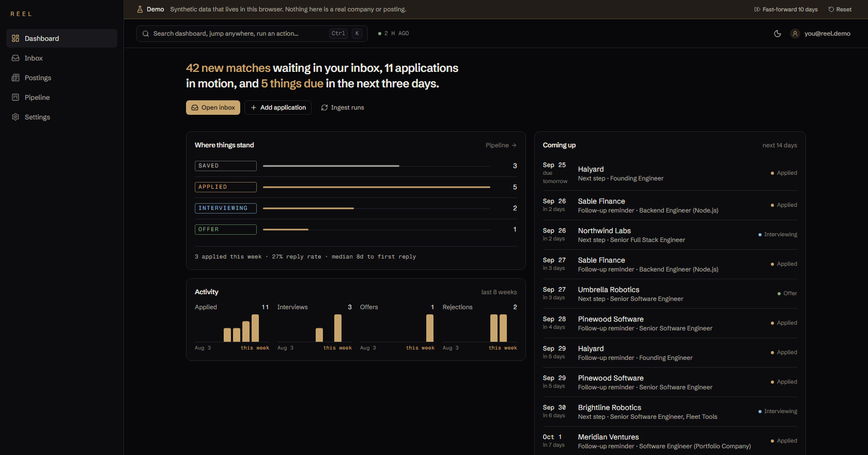Click the Postings document icon in the sidebar
This screenshot has width=868, height=455.
point(16,78)
